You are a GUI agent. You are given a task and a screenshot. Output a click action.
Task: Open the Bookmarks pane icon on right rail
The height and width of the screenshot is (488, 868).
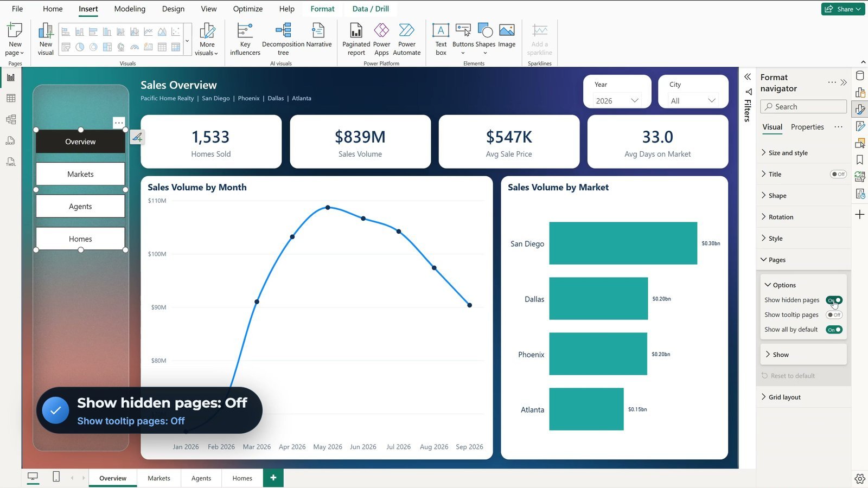(x=860, y=160)
